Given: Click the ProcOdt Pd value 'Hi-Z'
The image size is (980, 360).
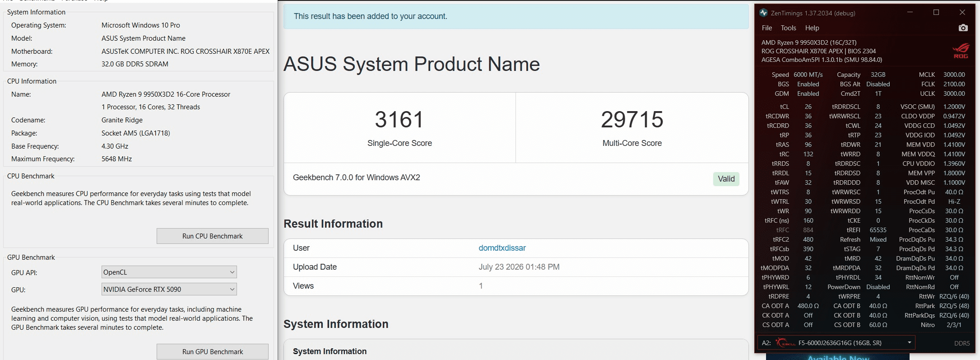Looking at the screenshot, I should pyautogui.click(x=954, y=201).
